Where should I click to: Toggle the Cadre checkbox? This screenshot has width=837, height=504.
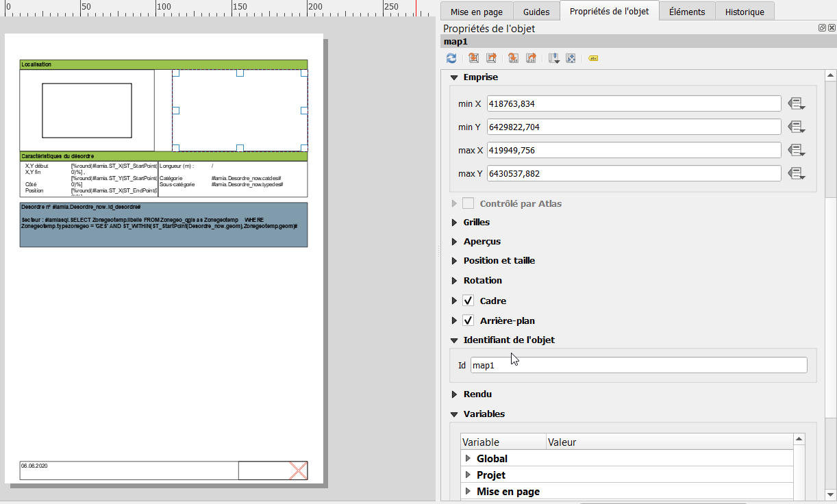point(469,301)
